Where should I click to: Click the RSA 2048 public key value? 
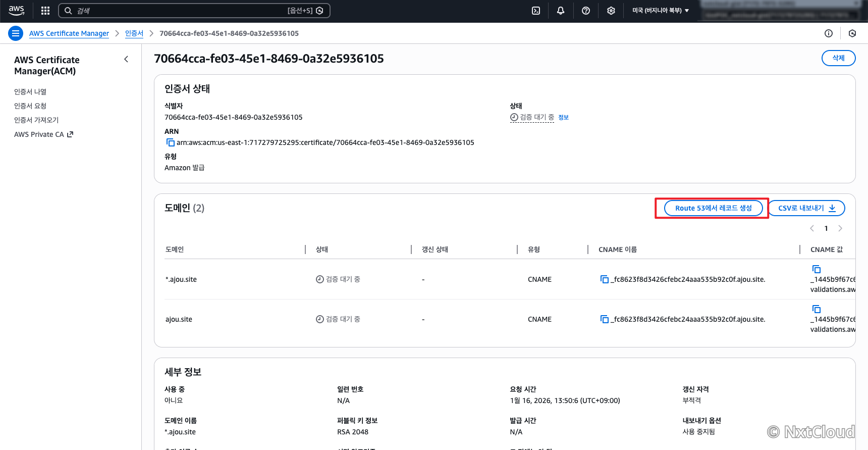point(353,432)
